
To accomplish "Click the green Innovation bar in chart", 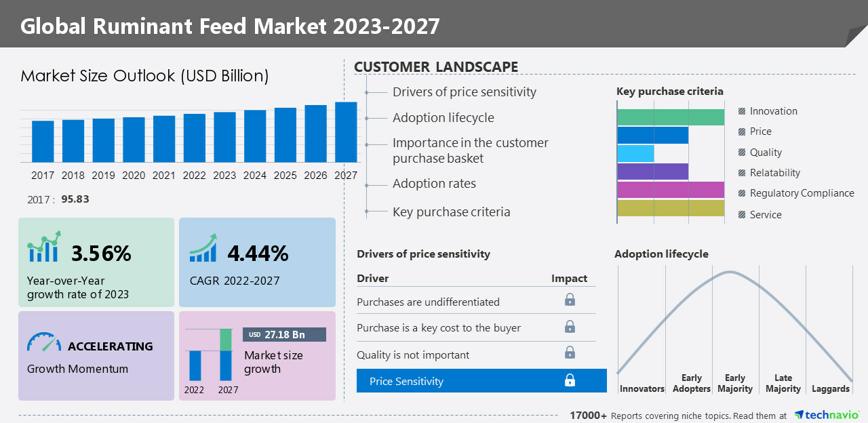I will [670, 117].
